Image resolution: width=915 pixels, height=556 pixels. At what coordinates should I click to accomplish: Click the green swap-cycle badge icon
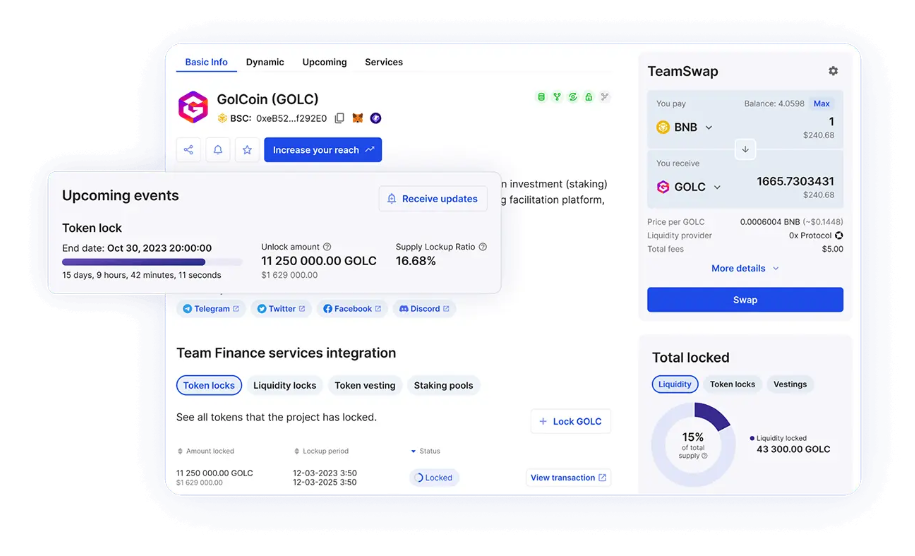click(x=572, y=97)
